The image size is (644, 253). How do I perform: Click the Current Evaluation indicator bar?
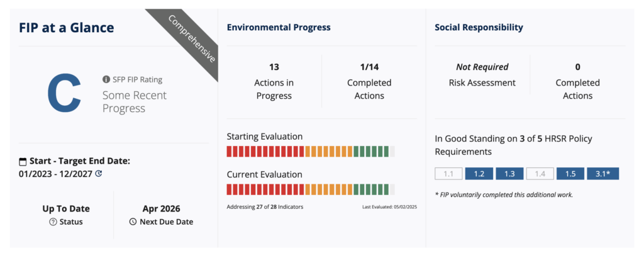(x=311, y=189)
